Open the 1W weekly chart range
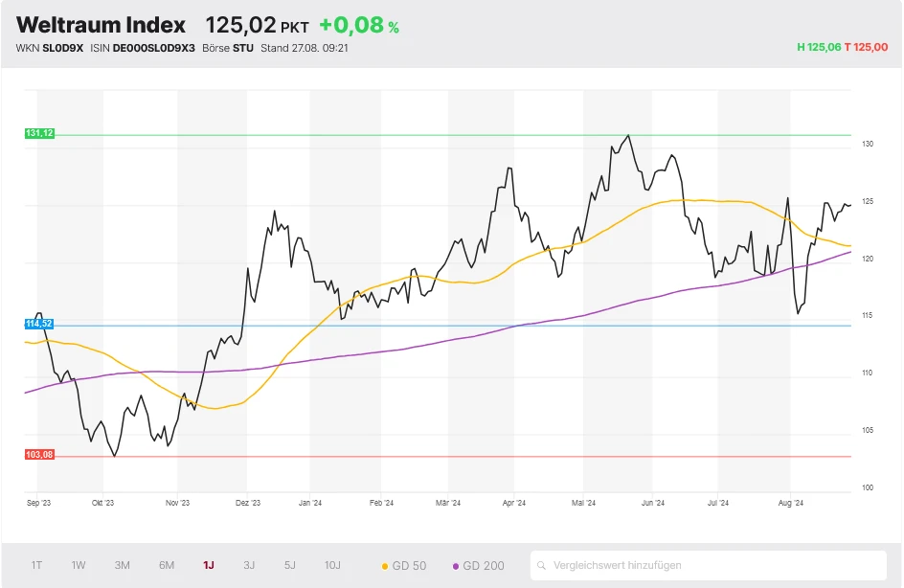 (78, 565)
